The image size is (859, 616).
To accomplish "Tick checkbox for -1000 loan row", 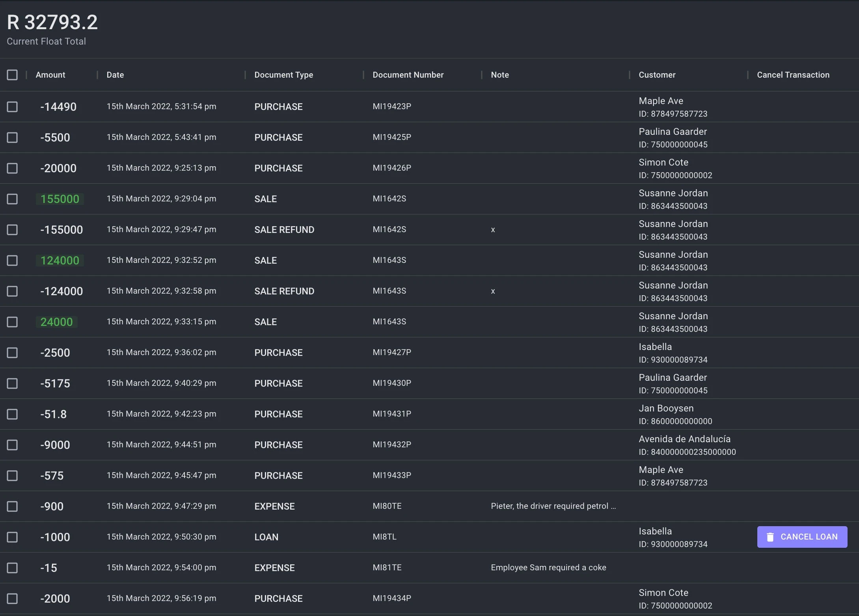I will (x=12, y=537).
